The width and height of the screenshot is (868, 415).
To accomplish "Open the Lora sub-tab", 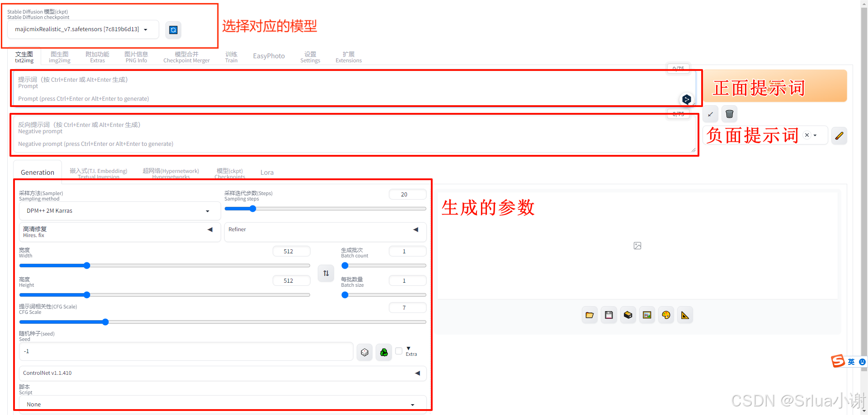I will 267,173.
